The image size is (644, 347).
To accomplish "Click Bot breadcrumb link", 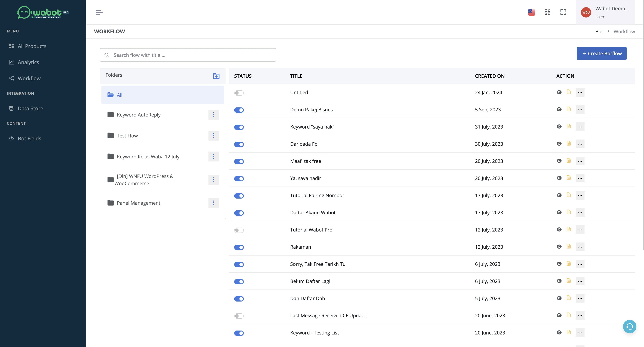I will pos(599,31).
